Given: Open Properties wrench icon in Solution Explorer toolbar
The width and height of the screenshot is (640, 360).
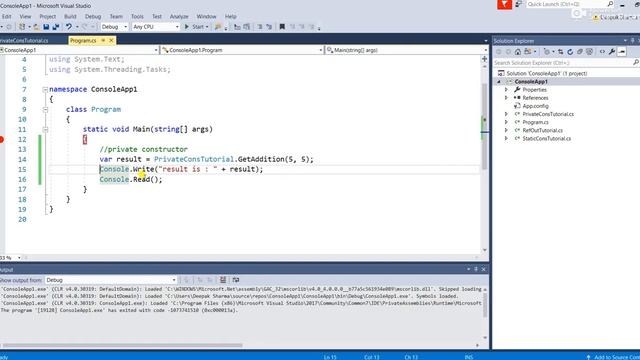Looking at the screenshot, I should tap(612, 52).
